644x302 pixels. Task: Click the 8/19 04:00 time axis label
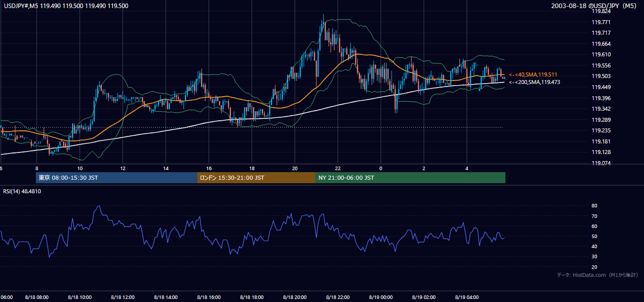467,297
